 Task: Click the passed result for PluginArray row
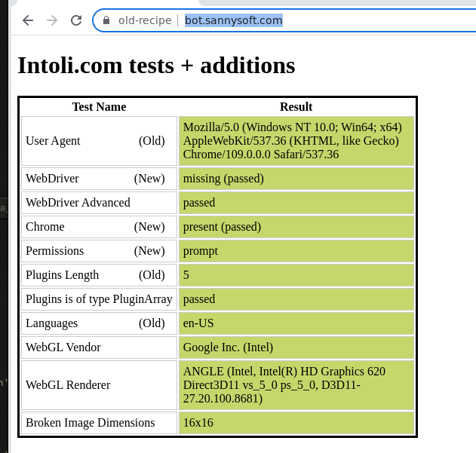(x=296, y=299)
